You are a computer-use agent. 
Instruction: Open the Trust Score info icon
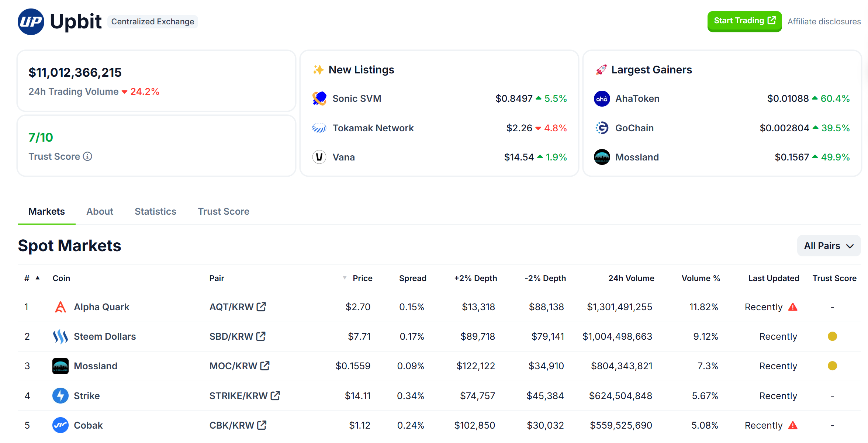pyautogui.click(x=87, y=156)
